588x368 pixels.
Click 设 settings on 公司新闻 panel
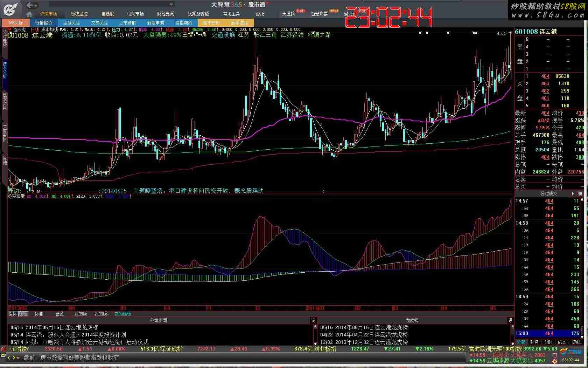point(313,320)
